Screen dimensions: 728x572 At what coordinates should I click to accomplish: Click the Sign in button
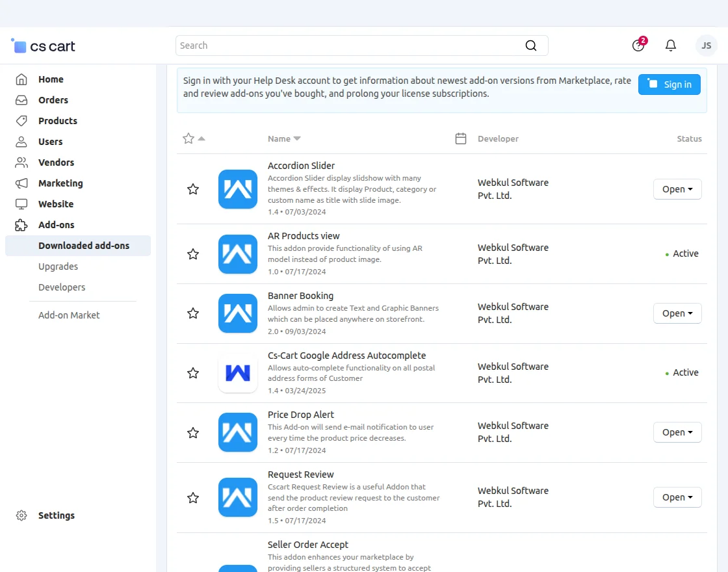[x=669, y=84]
